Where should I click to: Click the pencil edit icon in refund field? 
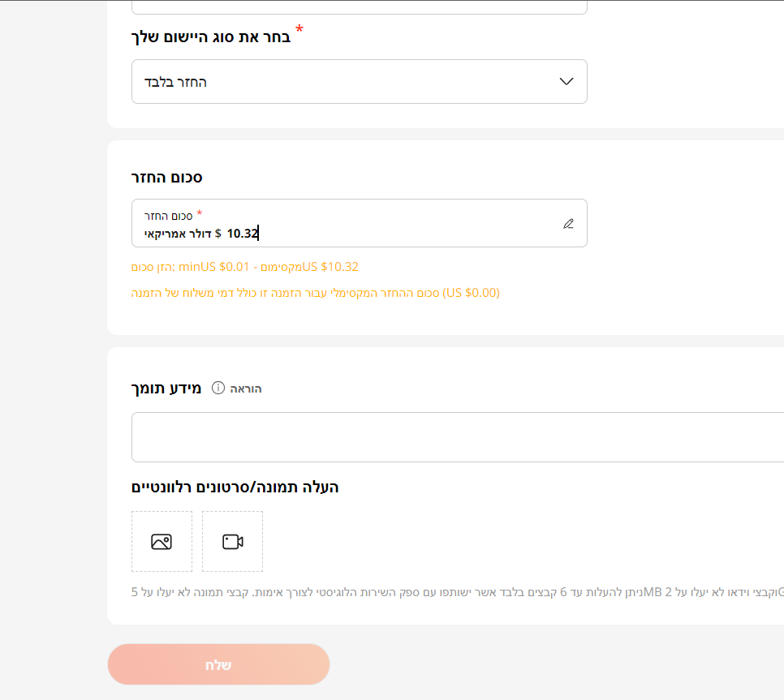pos(568,224)
